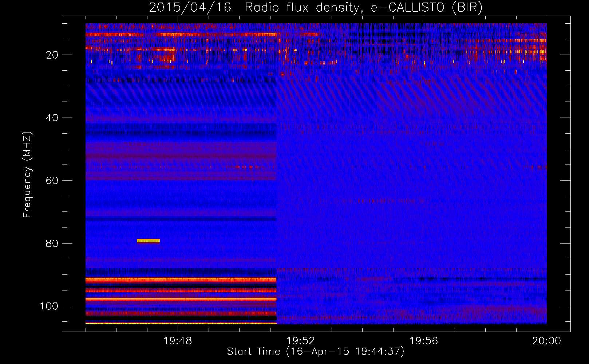
Task: Click the "100" frequency tick label
Action: pos(49,306)
